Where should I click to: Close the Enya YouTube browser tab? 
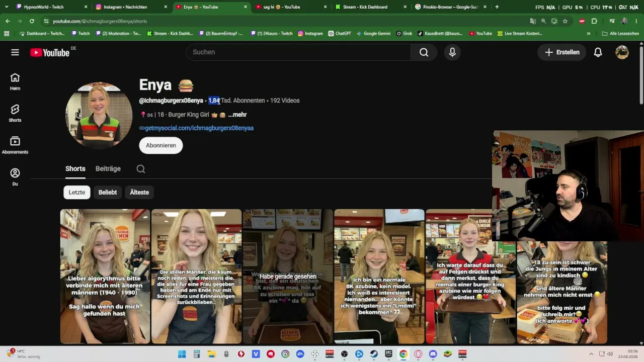[x=246, y=7]
